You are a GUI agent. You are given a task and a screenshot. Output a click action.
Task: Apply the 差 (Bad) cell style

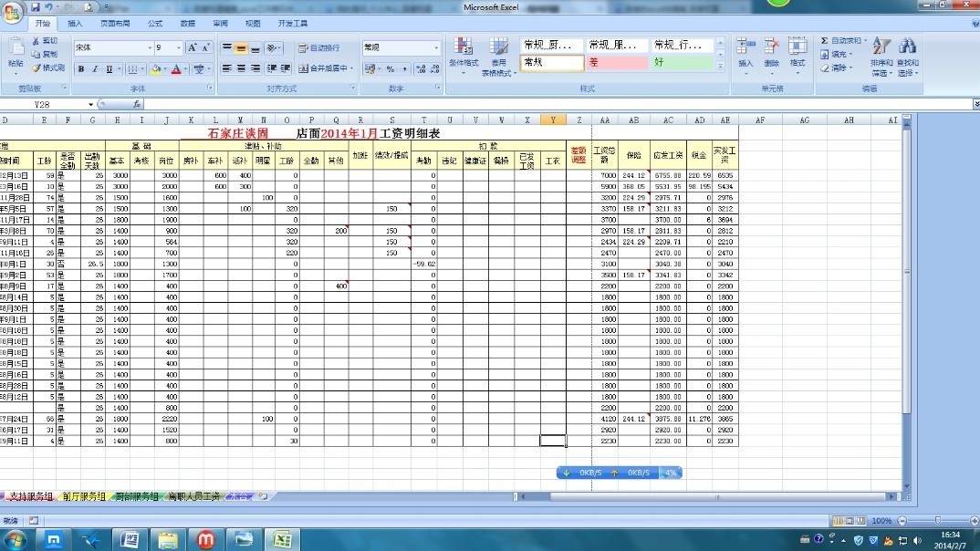click(617, 62)
